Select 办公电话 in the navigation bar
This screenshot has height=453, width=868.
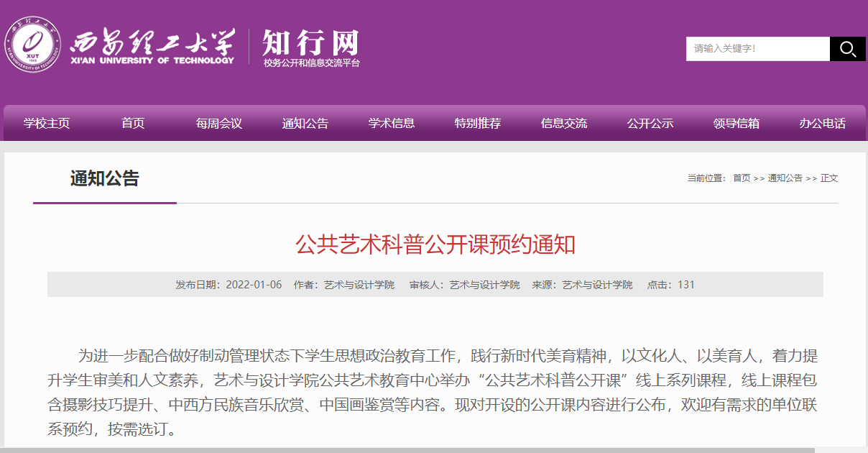pos(823,123)
